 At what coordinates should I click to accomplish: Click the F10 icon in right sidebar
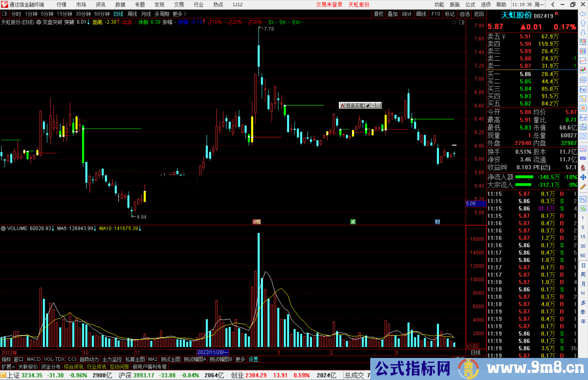(583, 90)
